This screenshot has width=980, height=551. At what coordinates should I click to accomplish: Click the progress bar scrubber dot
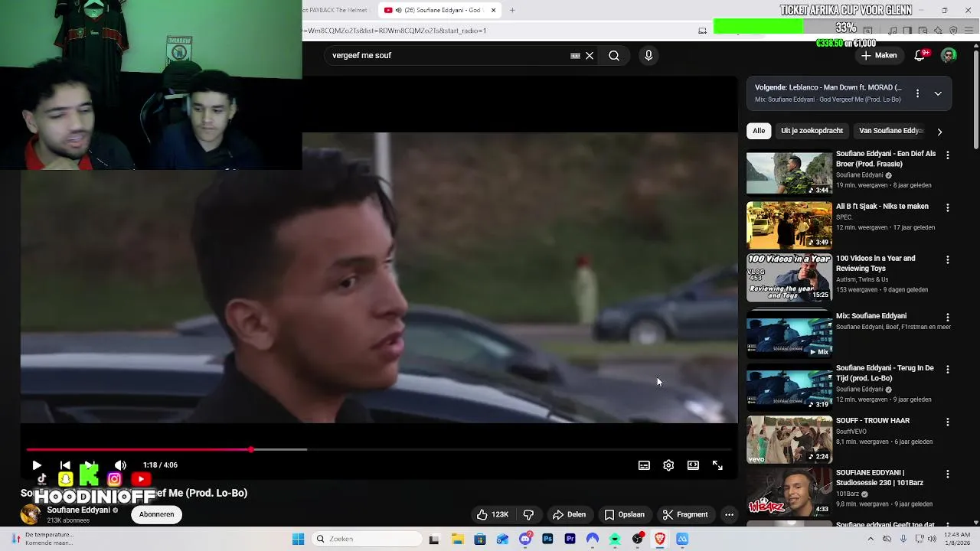pyautogui.click(x=251, y=449)
